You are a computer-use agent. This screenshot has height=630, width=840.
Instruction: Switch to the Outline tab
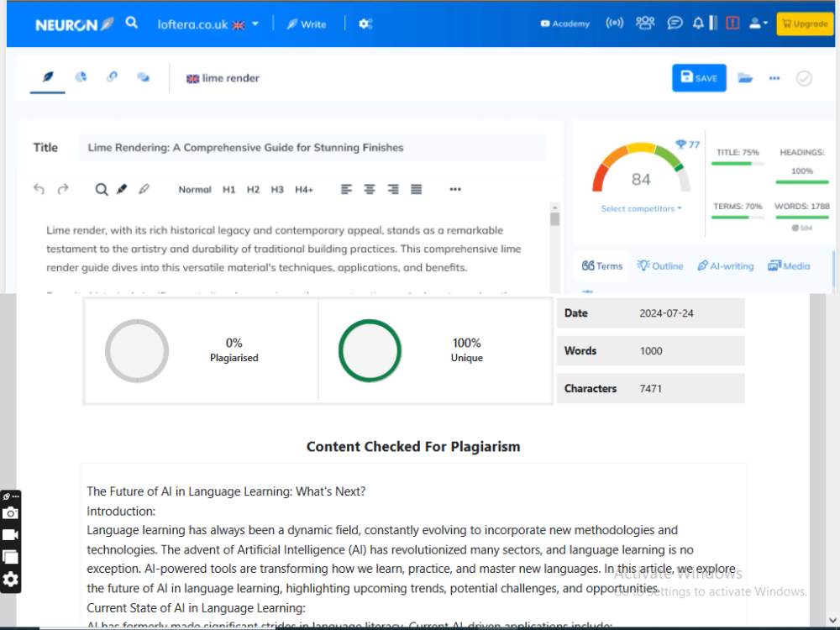pos(660,266)
